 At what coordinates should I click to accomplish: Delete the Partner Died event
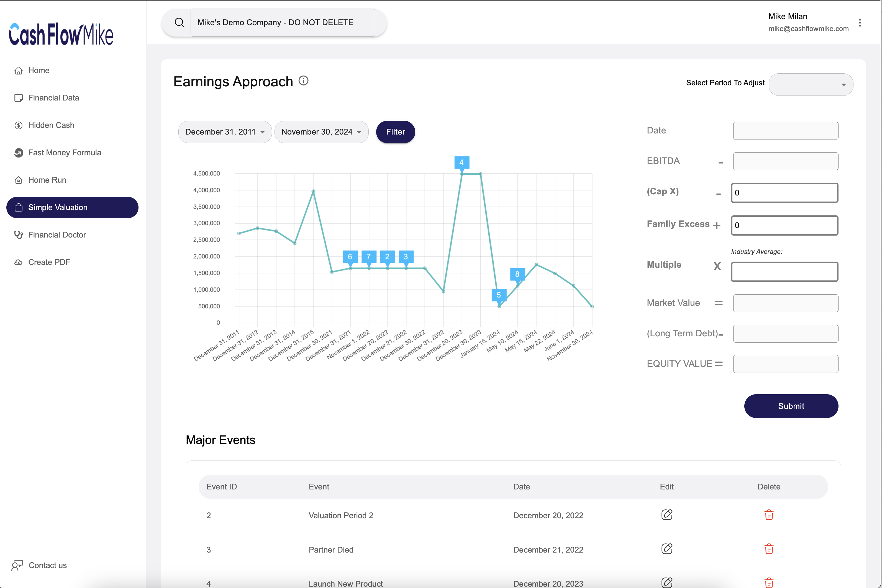(769, 549)
